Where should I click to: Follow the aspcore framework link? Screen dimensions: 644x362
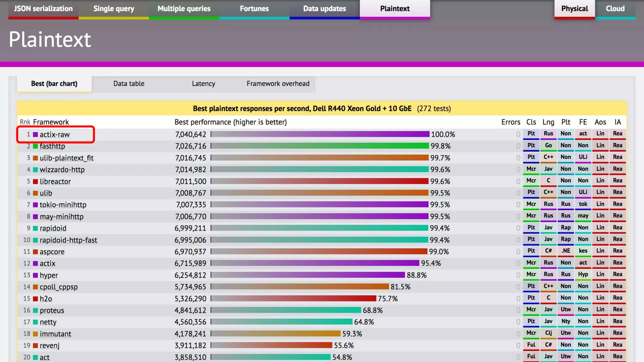pos(52,252)
